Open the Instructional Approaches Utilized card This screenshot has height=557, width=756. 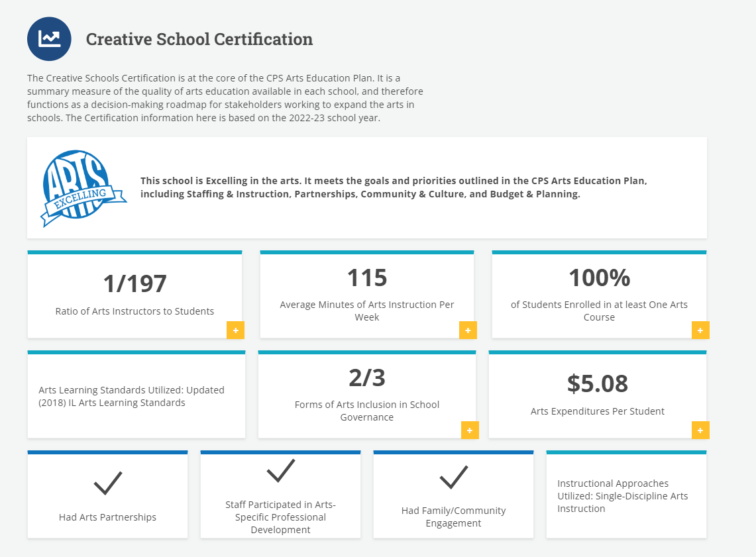pos(626,494)
